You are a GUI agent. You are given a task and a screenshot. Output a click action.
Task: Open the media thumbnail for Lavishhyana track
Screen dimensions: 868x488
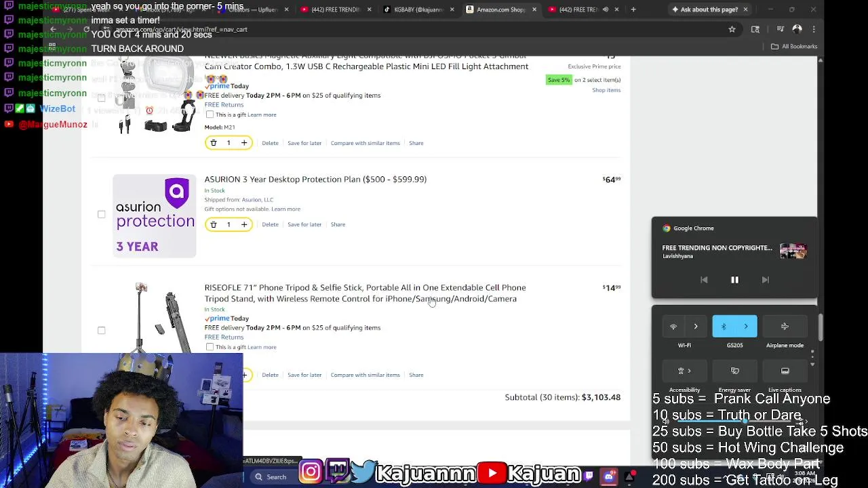tap(793, 251)
